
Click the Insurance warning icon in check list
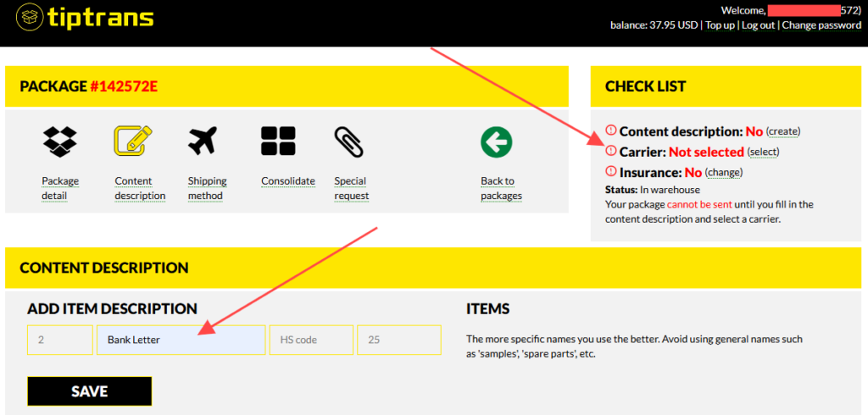(x=610, y=171)
